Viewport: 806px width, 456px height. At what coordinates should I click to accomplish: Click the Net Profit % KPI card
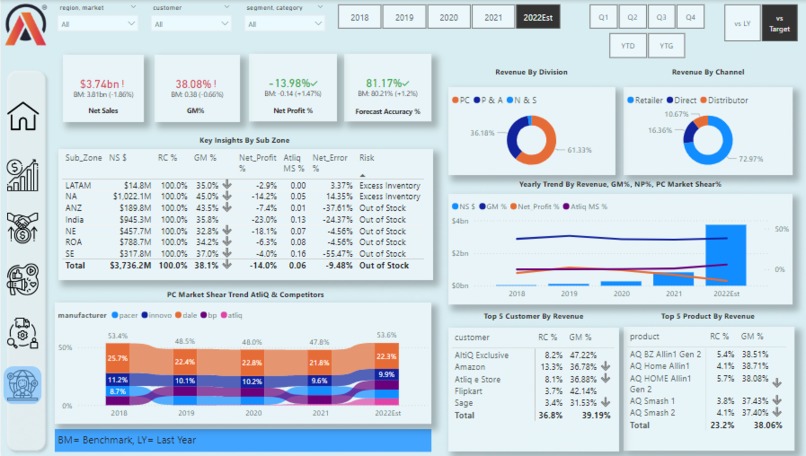[293, 88]
